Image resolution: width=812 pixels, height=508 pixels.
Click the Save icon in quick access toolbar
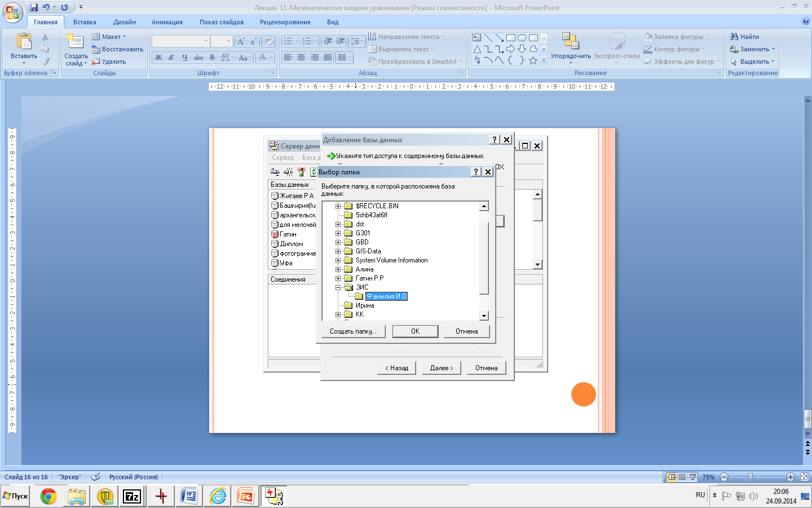click(34, 7)
